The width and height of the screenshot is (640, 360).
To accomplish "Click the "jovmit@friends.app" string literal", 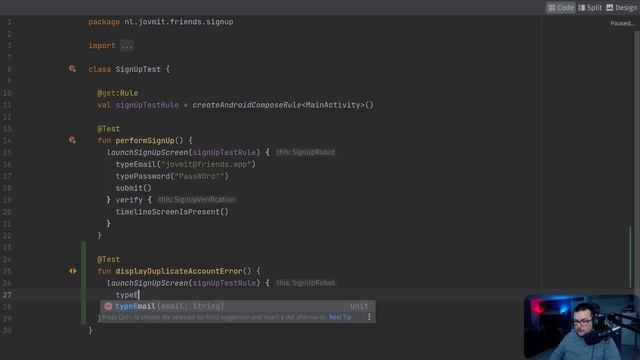I will [206, 164].
